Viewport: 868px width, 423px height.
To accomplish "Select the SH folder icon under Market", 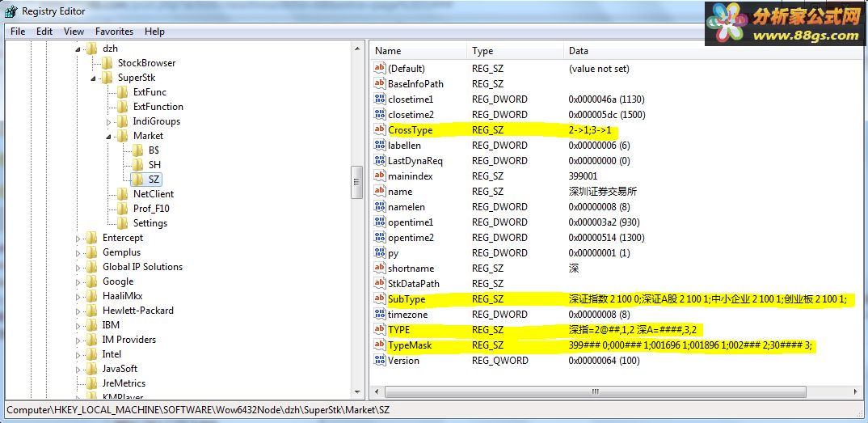I will tap(138, 165).
